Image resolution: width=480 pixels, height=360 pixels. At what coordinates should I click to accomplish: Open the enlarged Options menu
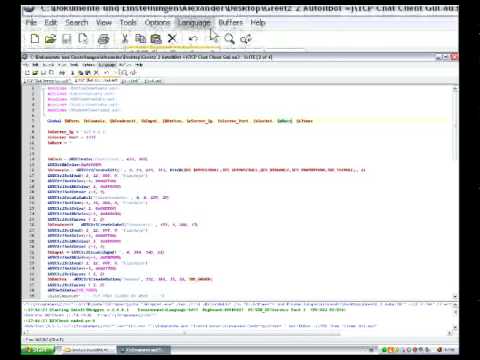coord(157,22)
